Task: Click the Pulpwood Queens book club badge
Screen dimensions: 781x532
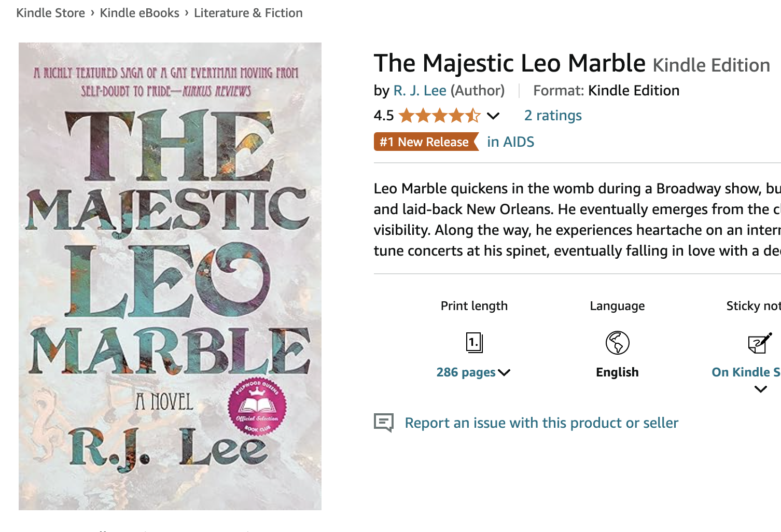Action: (257, 406)
